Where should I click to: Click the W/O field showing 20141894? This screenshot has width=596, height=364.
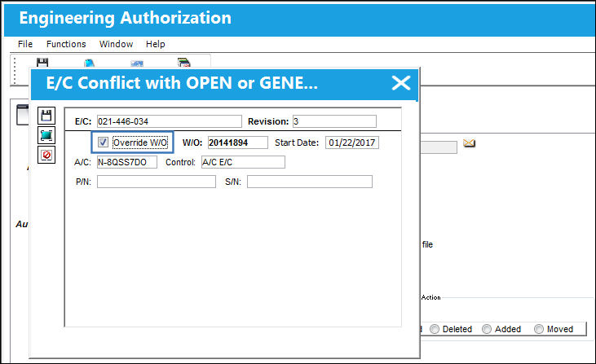tap(237, 143)
